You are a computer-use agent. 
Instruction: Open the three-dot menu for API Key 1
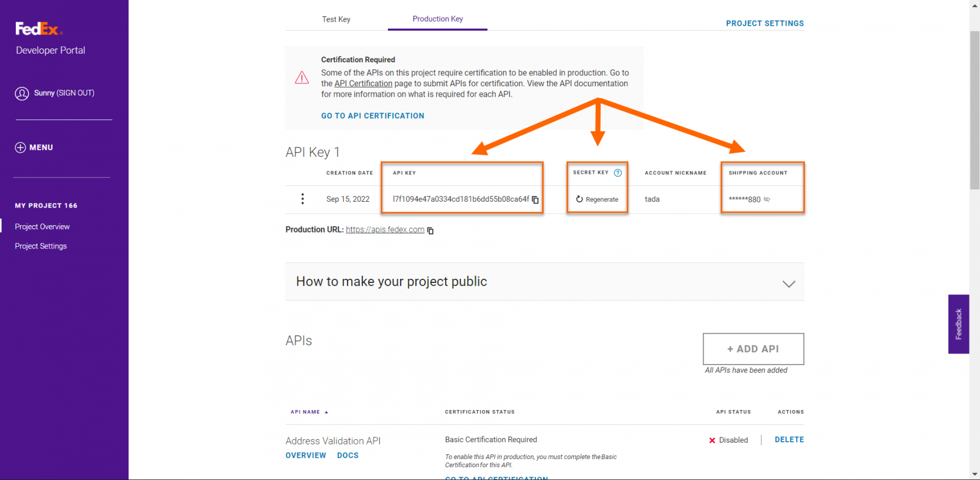point(302,199)
